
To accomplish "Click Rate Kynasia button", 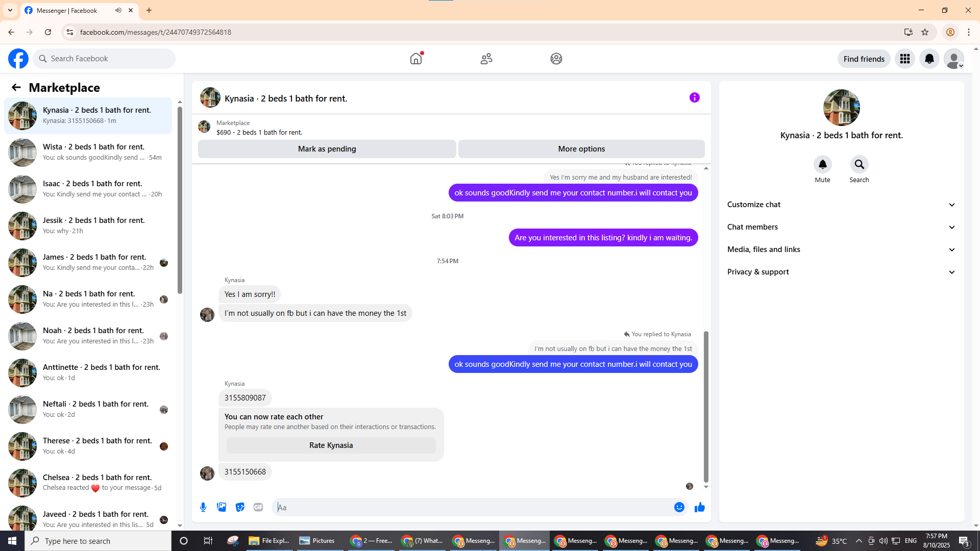I will [x=331, y=445].
